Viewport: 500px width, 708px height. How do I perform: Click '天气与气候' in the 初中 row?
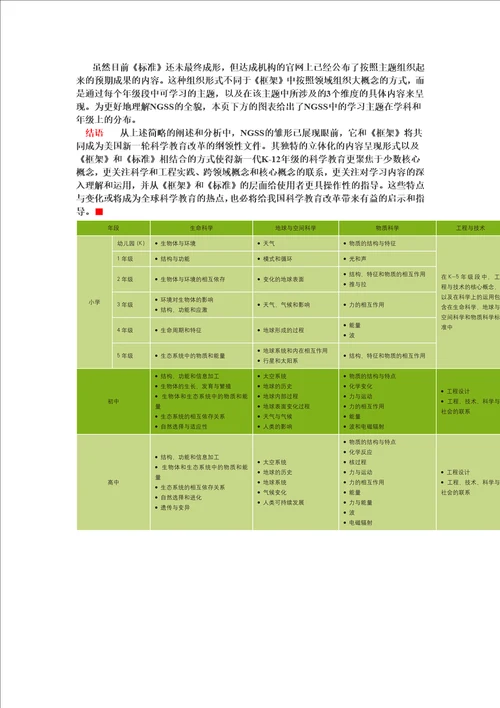pyautogui.click(x=278, y=416)
